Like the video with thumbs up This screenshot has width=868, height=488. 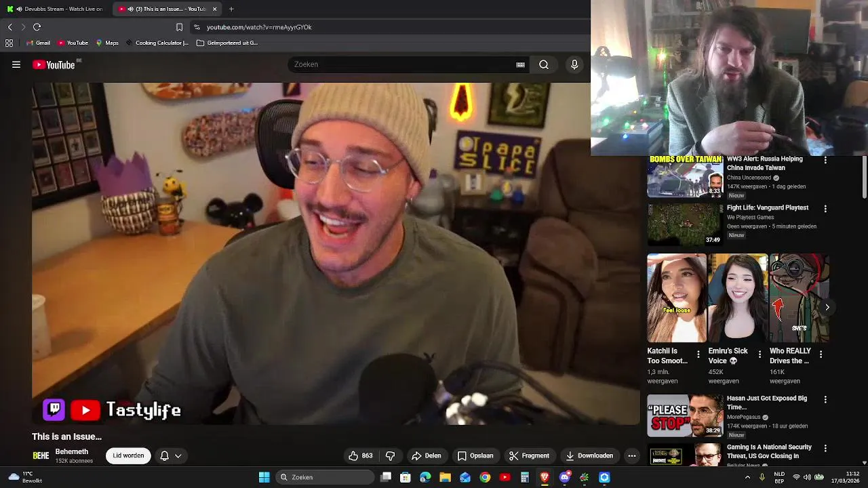tap(361, 455)
